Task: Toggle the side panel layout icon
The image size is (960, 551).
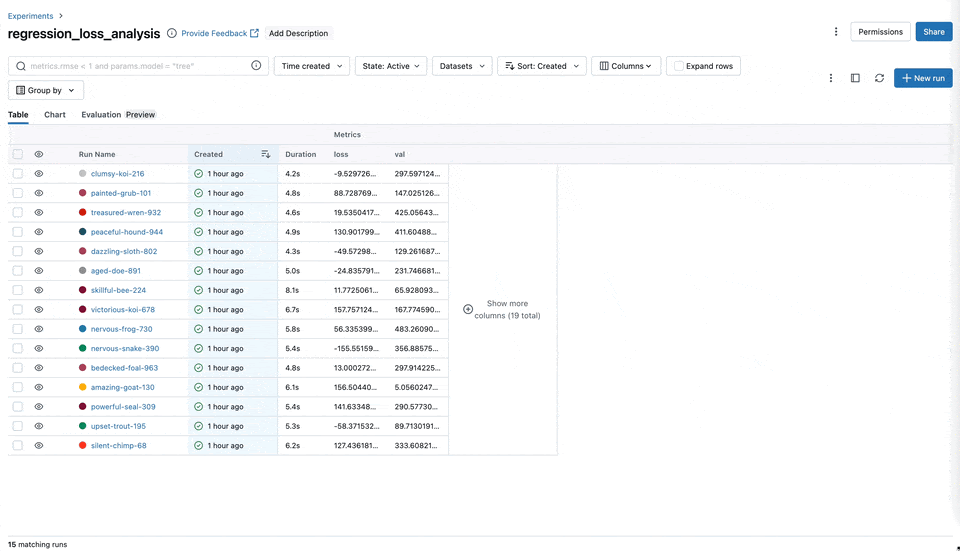Action: [x=855, y=78]
